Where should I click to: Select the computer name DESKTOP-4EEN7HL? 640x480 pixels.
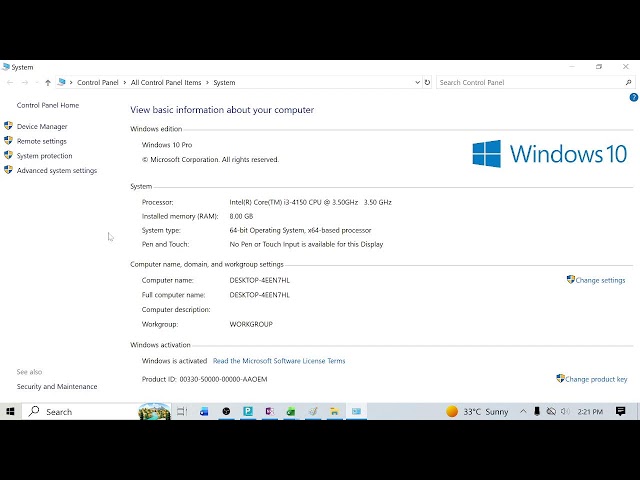pyautogui.click(x=260, y=280)
